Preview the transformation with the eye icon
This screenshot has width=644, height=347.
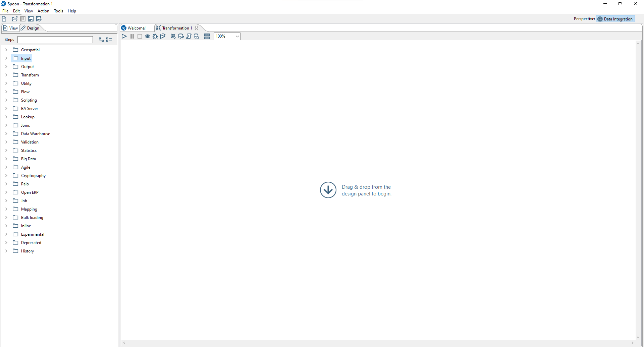coord(148,36)
